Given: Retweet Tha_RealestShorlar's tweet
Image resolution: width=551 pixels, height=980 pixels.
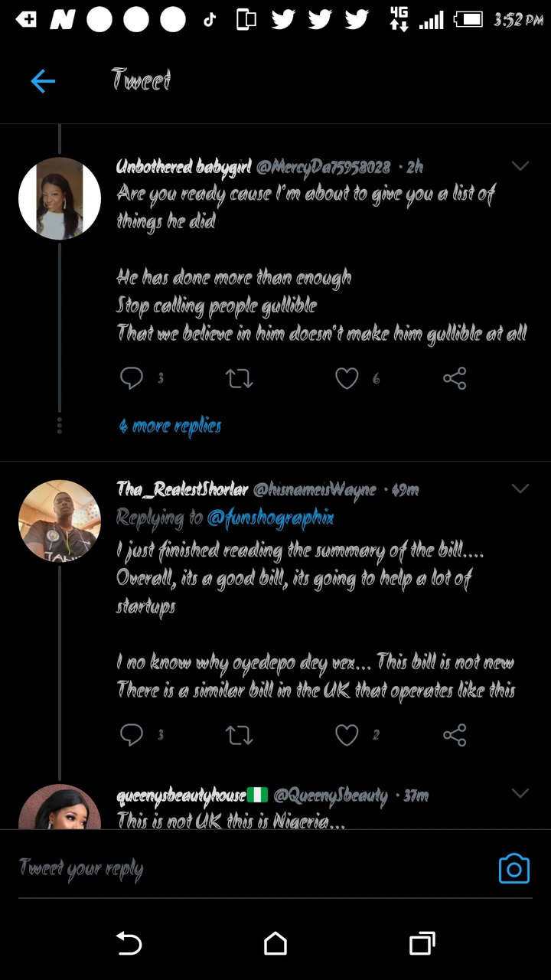Looking at the screenshot, I should point(240,735).
